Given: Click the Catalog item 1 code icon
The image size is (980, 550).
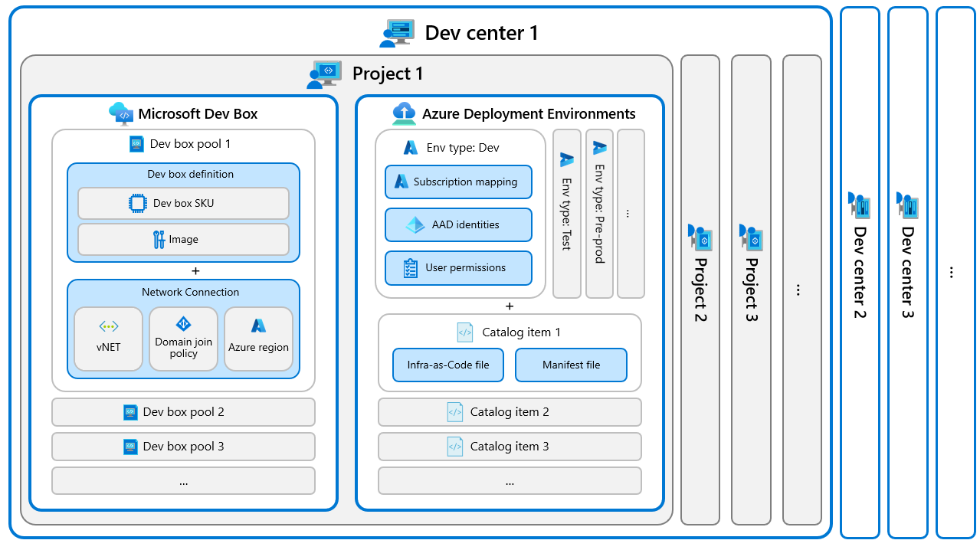Looking at the screenshot, I should (464, 332).
